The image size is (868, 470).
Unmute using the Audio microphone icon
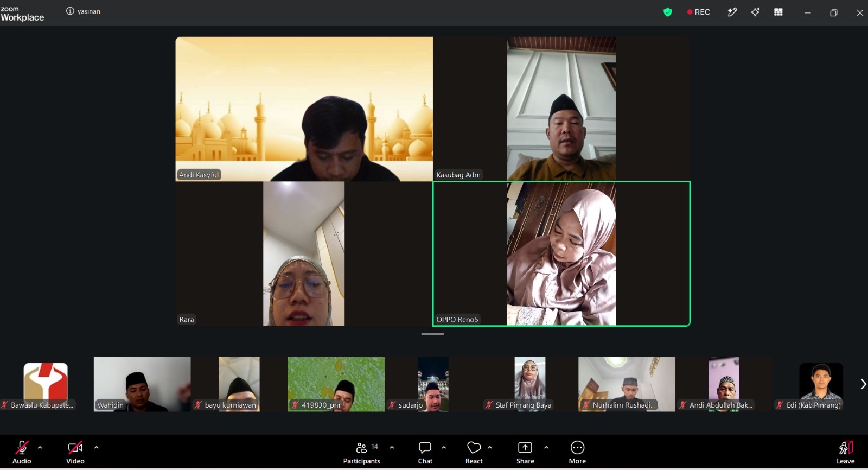point(22,448)
